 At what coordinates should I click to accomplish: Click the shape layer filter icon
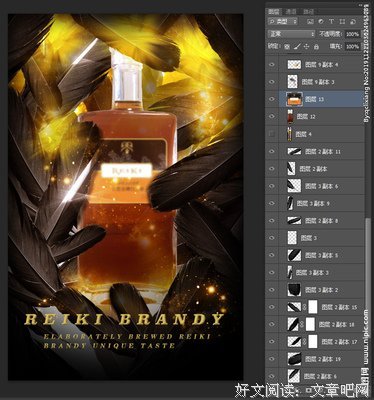pos(342,22)
